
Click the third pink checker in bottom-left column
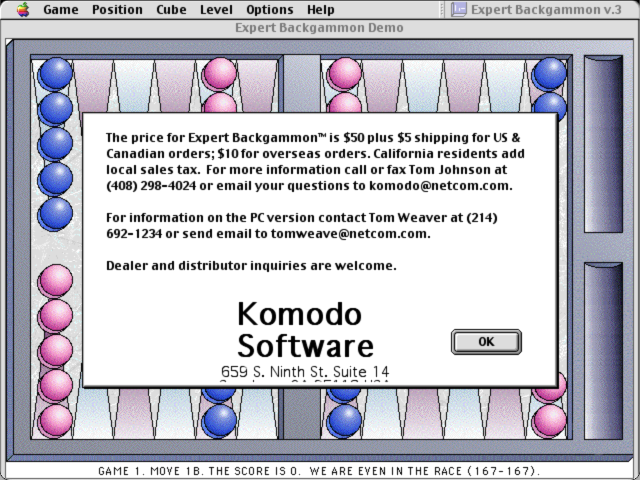point(56,351)
